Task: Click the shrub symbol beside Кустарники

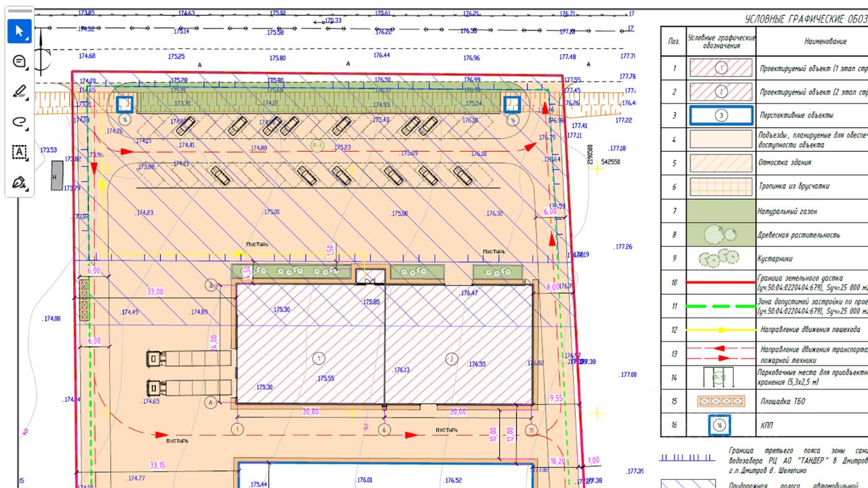Action: pos(719,258)
